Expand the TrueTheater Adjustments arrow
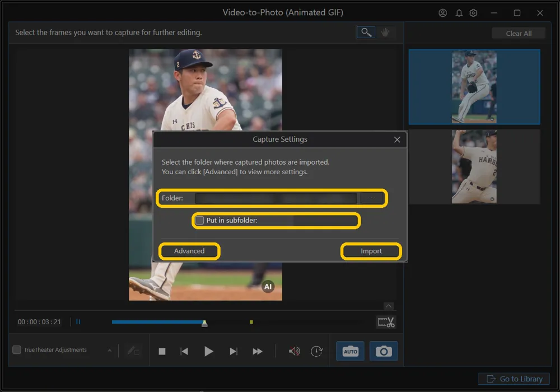Viewport: 560px width, 392px height. [x=110, y=350]
